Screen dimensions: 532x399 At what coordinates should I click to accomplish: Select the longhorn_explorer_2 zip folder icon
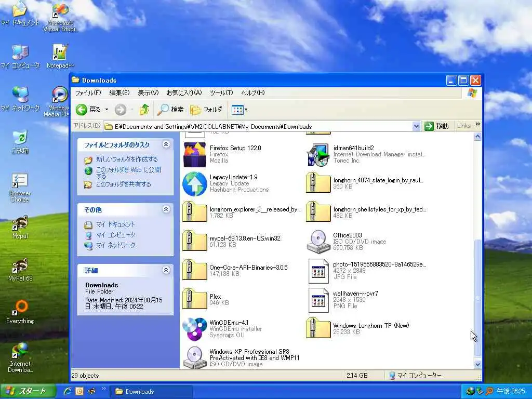coord(194,211)
